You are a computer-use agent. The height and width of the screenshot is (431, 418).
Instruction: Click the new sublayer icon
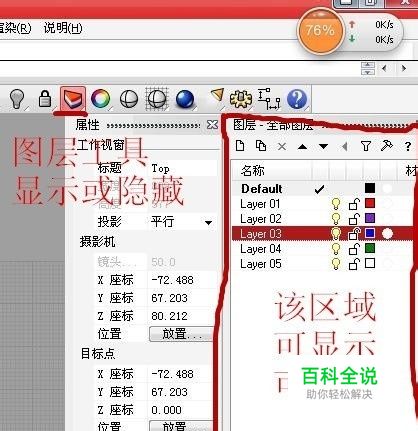click(261, 146)
